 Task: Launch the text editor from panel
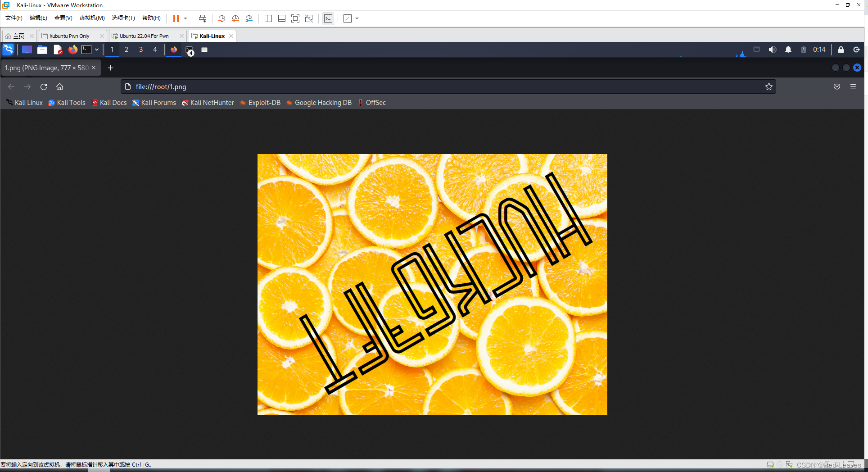click(x=58, y=50)
